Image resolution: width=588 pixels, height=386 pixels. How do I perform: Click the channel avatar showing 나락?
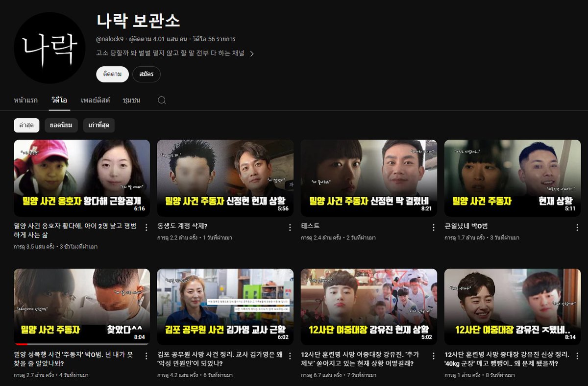pos(49,48)
